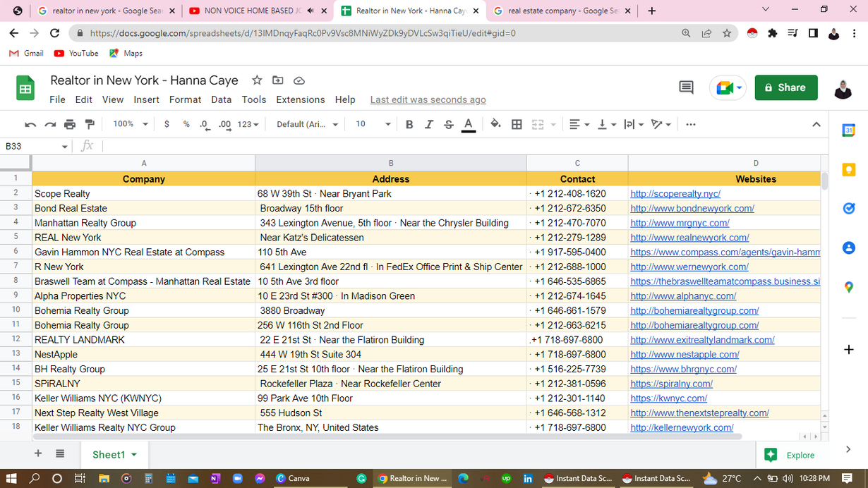This screenshot has height=488, width=868.
Task: Open Google Keep side panel
Action: tap(849, 169)
